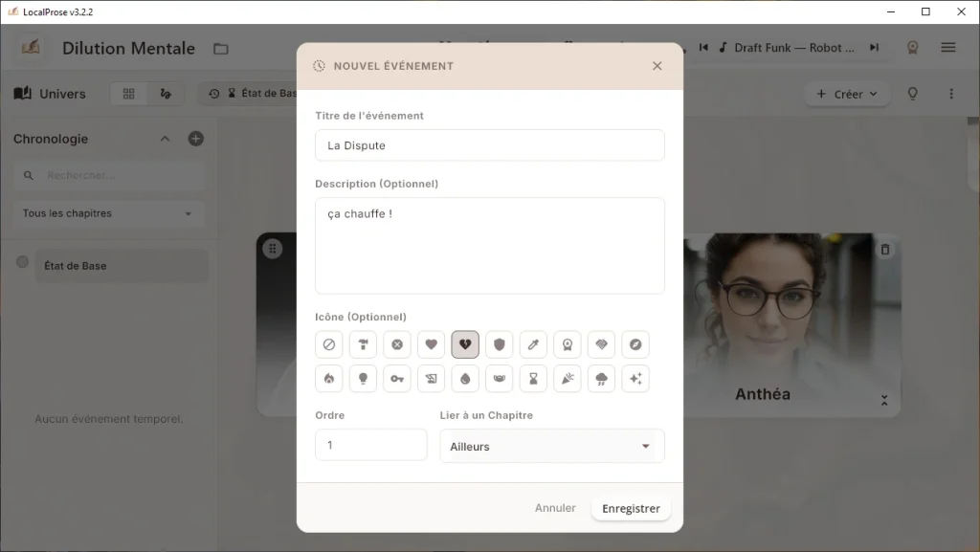Choose the party popper event icon
This screenshot has width=980, height=552.
(568, 379)
